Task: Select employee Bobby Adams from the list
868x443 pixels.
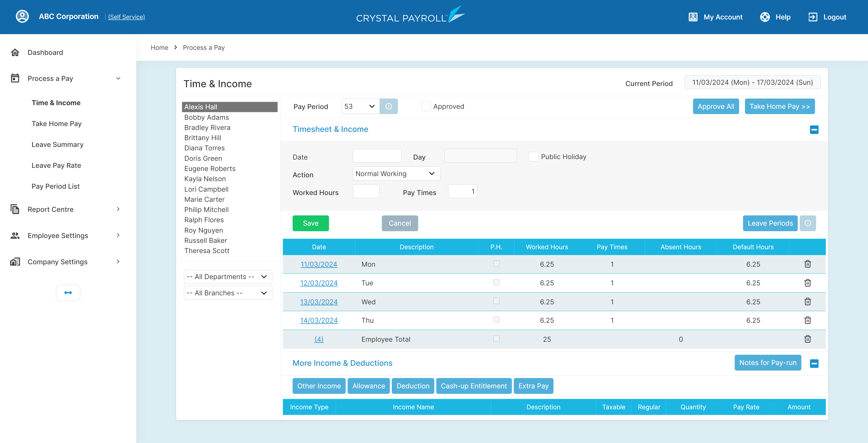Action: pos(207,117)
